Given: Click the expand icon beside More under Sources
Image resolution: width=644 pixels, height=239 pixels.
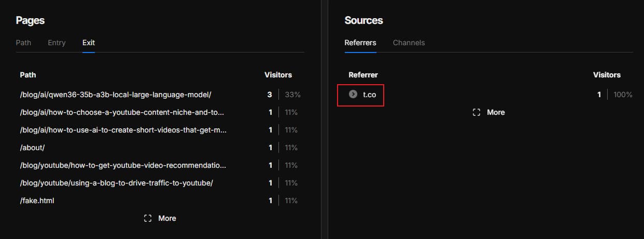Looking at the screenshot, I should click(x=477, y=112).
